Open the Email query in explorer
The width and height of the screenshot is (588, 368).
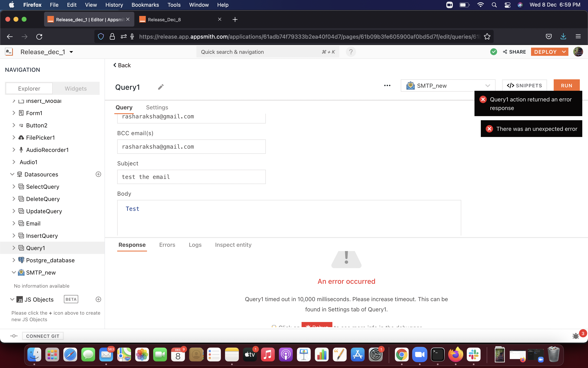tap(33, 223)
